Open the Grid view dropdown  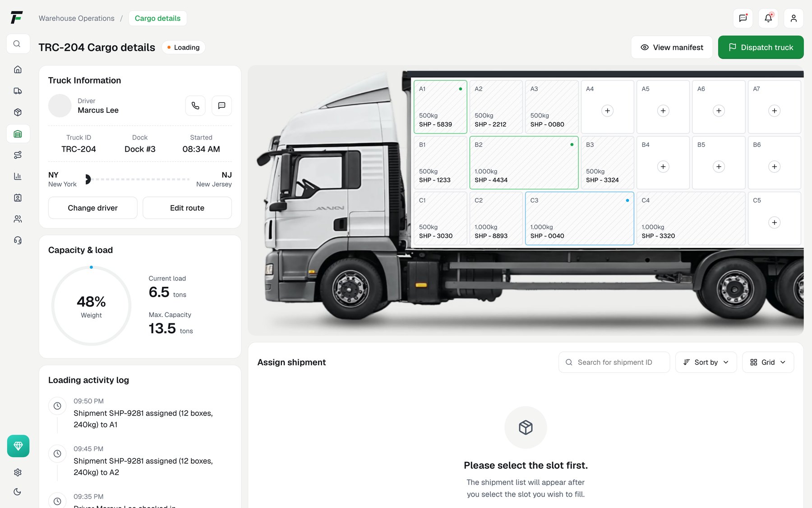(x=768, y=362)
